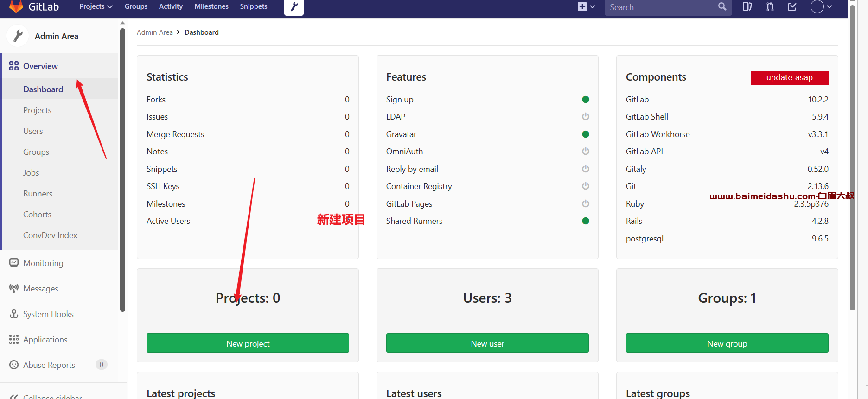
Task: Click the Collapse sidebar chevrons icon
Action: pos(14,397)
